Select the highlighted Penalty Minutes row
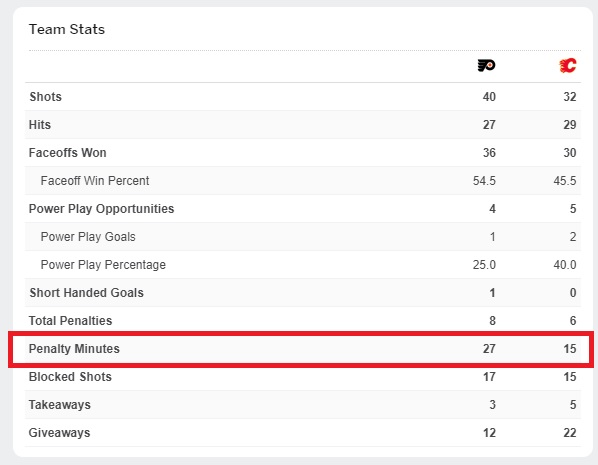This screenshot has height=465, width=598. point(301,349)
